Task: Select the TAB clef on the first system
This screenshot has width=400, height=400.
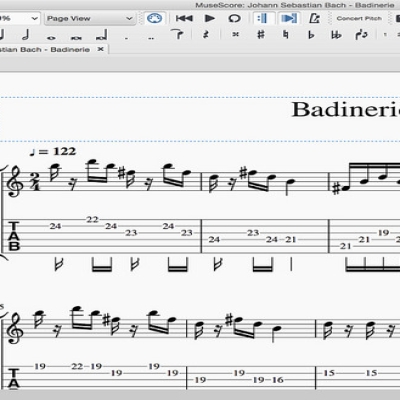Action: (x=14, y=236)
